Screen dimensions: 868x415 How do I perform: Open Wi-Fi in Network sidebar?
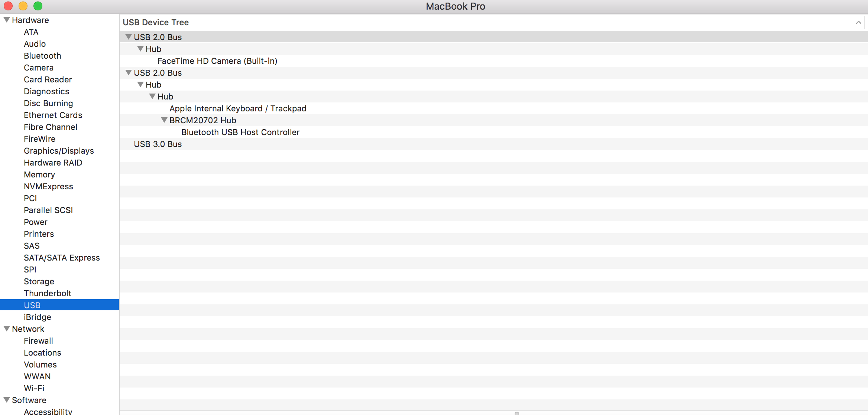34,388
